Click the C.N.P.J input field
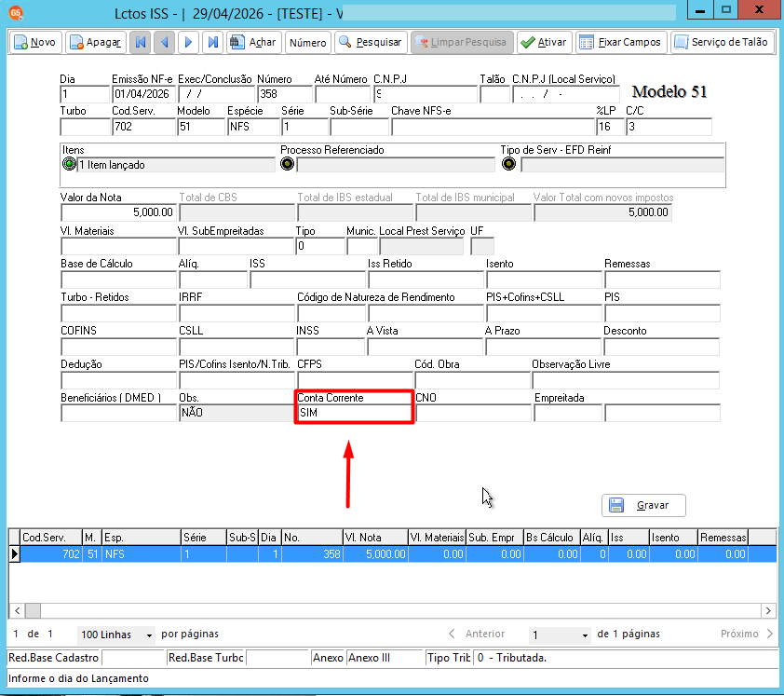 pos(426,94)
